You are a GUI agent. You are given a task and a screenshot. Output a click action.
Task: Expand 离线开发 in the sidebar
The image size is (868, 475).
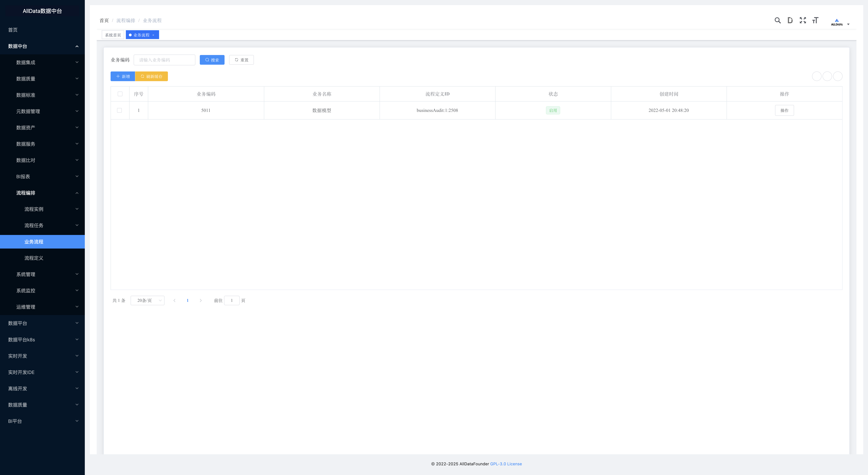[42, 388]
